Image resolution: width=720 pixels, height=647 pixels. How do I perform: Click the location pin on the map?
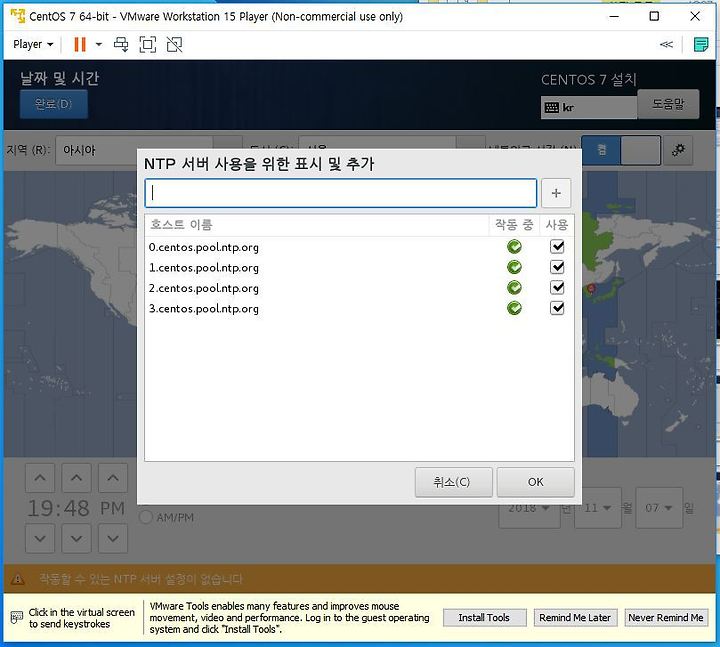tap(591, 288)
